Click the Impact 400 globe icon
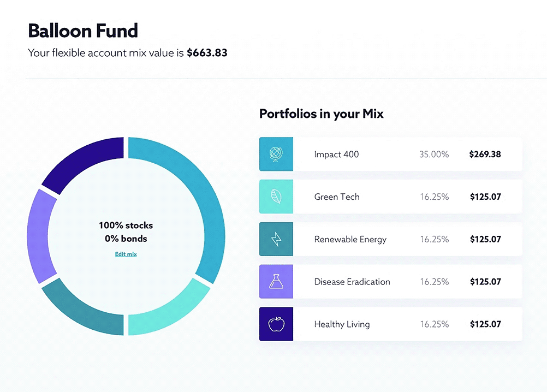The width and height of the screenshot is (547, 392). coord(276,154)
